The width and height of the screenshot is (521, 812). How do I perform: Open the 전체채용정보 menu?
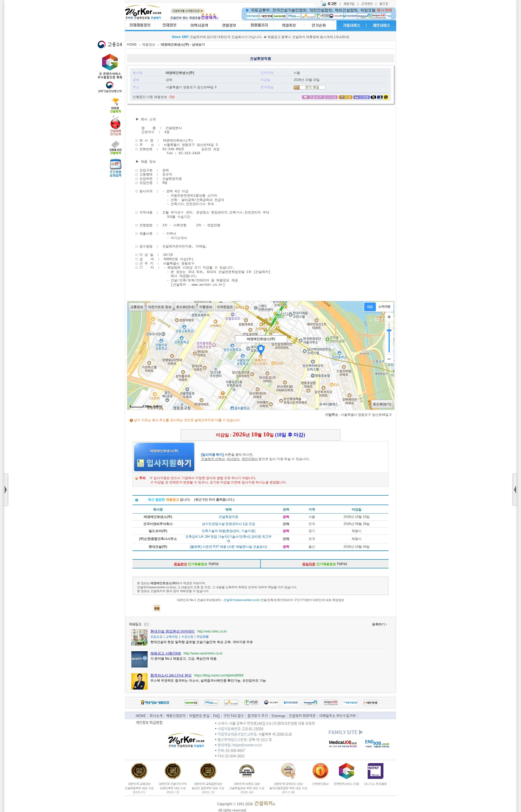tap(140, 25)
